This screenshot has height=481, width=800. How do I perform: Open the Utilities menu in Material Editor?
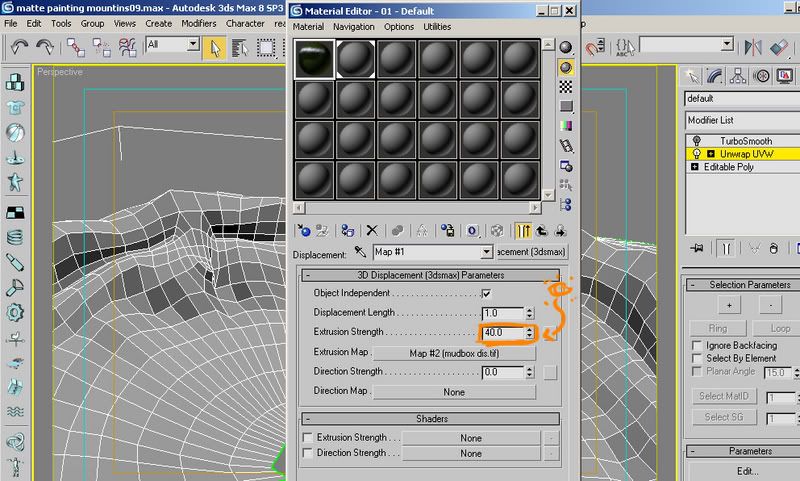click(437, 27)
